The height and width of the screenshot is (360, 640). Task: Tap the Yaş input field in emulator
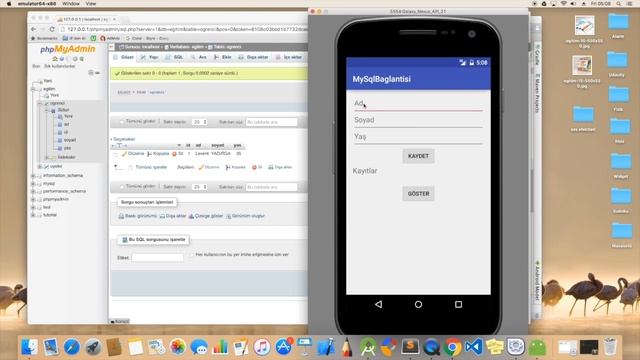(x=418, y=137)
